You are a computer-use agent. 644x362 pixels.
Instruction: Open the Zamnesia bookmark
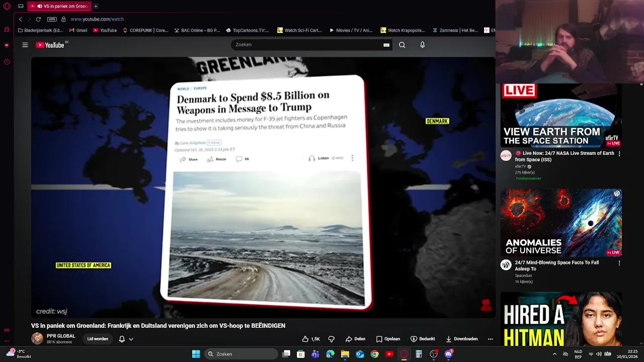(x=455, y=30)
